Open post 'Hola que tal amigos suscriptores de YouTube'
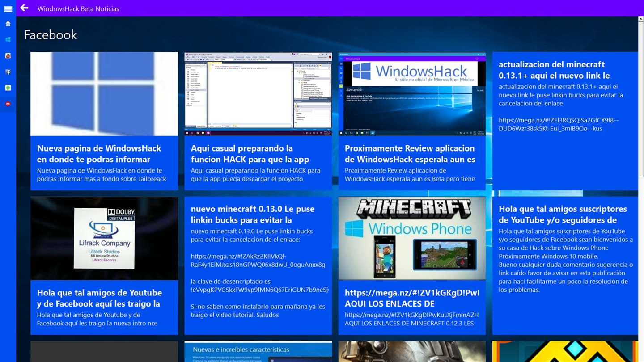Viewport: 644px width, 362px height. [565, 265]
